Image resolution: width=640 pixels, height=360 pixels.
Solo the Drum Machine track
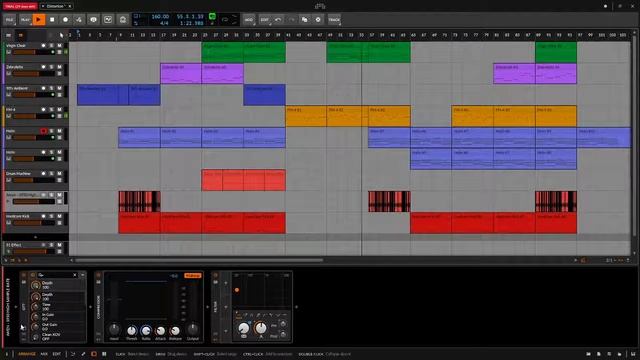click(x=51, y=173)
